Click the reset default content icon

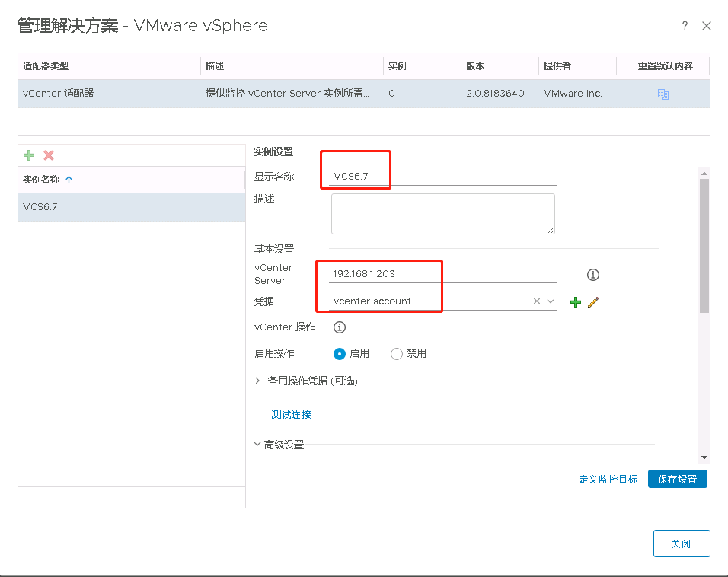tap(663, 93)
